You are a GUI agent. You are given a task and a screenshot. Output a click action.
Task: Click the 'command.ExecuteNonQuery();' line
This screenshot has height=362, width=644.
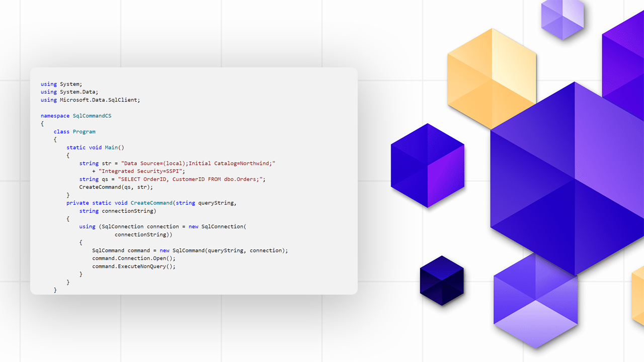pos(134,266)
